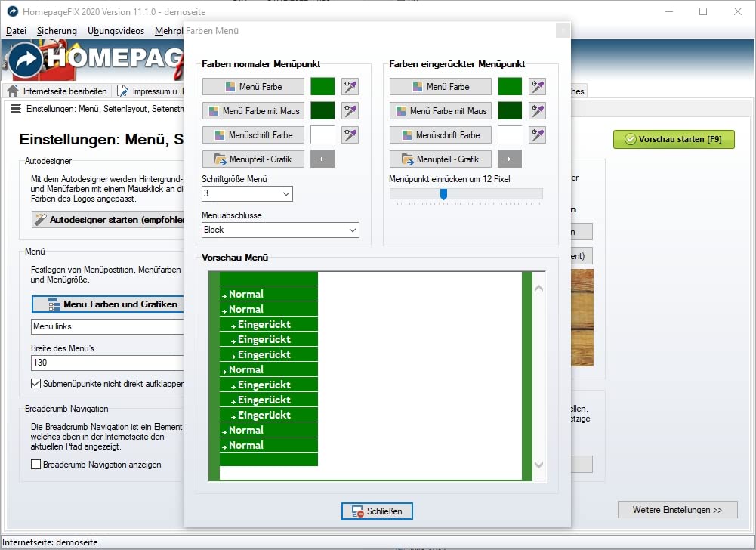
Task: Pick eingerückter Menü Farbe with eyedropper
Action: point(537,87)
